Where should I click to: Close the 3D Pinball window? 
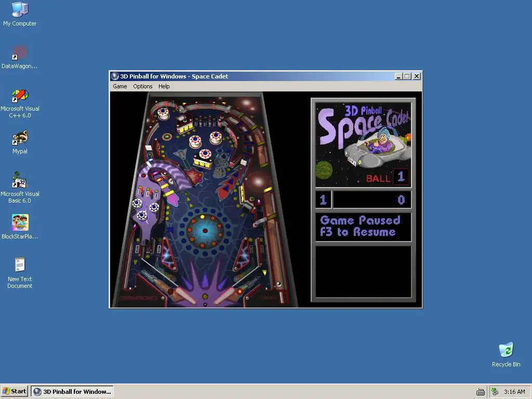417,76
